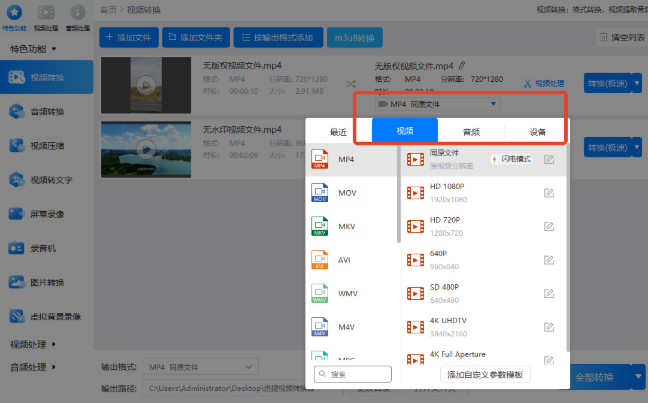Image resolution: width=648 pixels, height=403 pixels.
Task: Edit the 同原文件 preset parameters
Action: 549,159
